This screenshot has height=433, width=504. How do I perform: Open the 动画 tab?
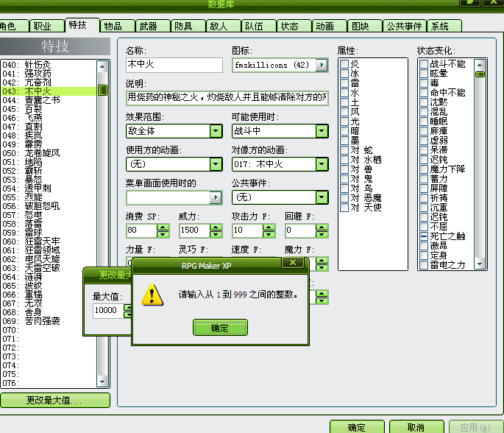tap(329, 26)
